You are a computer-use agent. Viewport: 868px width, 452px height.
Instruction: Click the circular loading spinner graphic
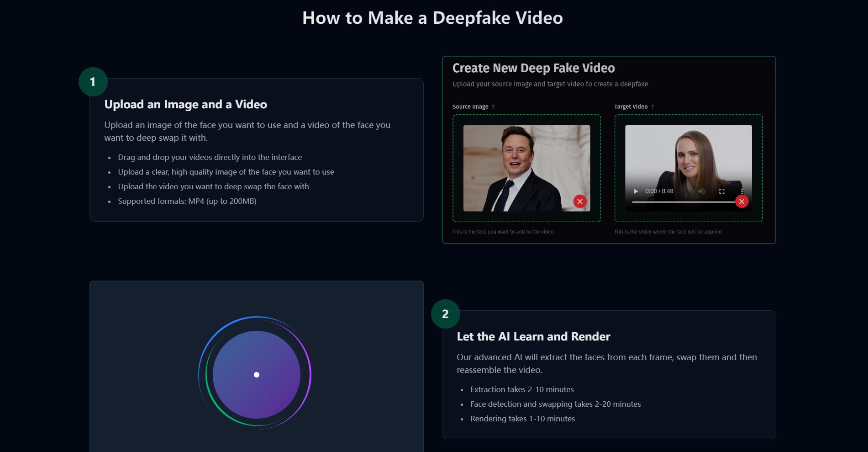[x=257, y=375]
